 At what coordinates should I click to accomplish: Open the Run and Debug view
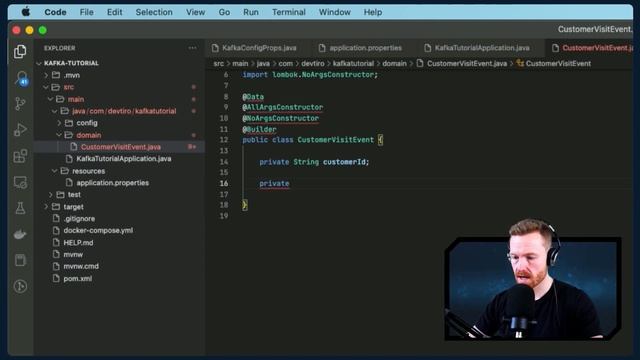pos(20,130)
